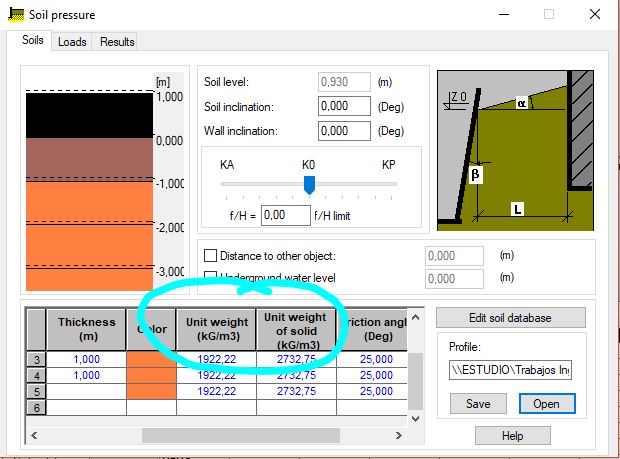Click thickness cell 1,000 in row 4
Image resolution: width=620 pixels, height=459 pixels.
click(87, 375)
